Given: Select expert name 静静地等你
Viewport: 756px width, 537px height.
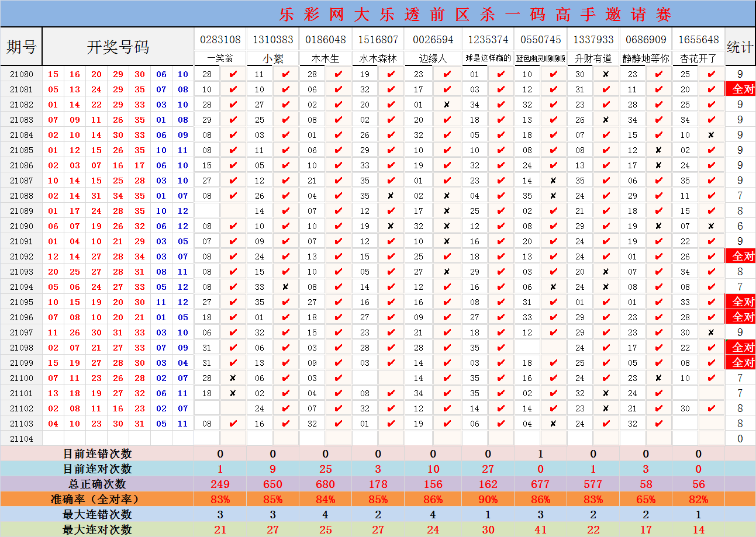Looking at the screenshot, I should pyautogui.click(x=645, y=58).
